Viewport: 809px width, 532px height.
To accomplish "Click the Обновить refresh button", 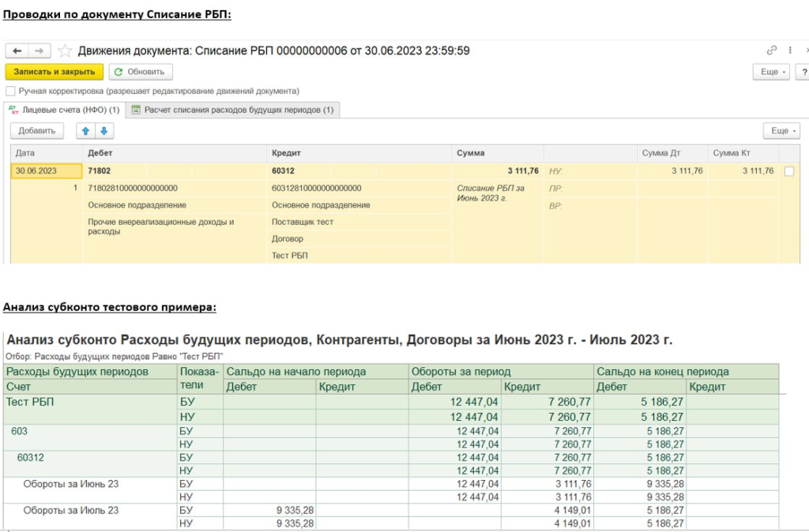I will point(140,72).
